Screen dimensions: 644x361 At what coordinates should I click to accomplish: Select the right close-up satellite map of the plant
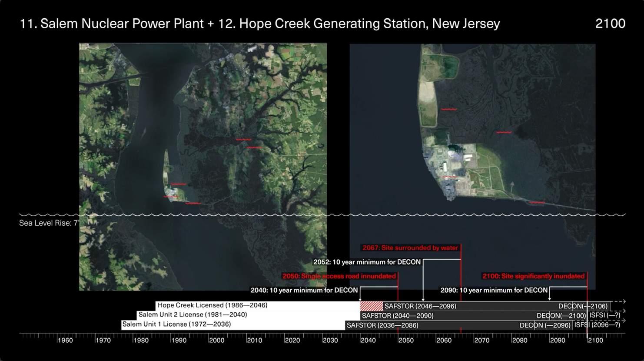(x=472, y=167)
